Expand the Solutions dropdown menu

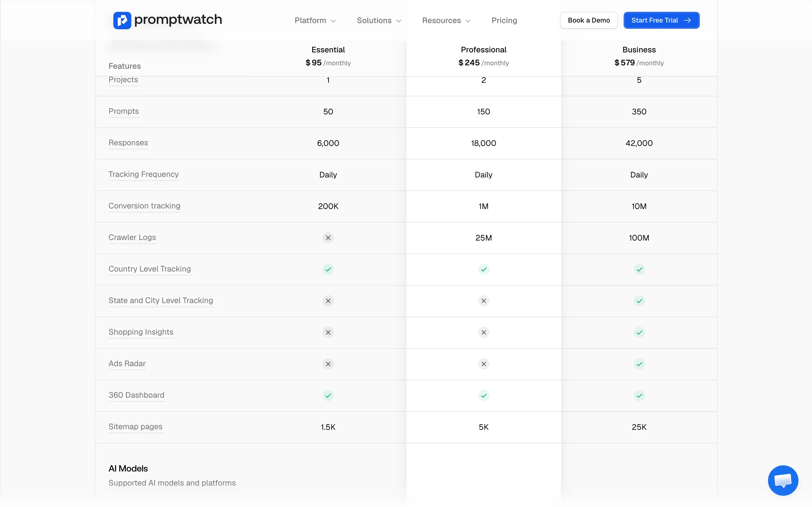tap(379, 21)
